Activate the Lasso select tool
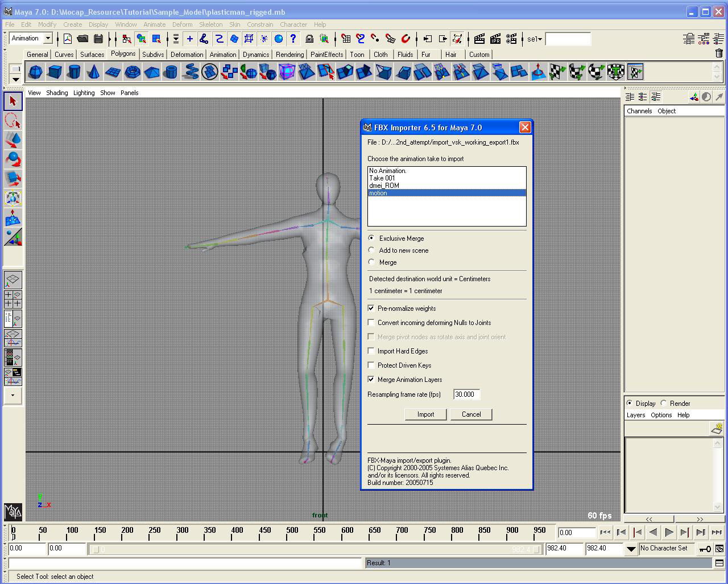Viewport: 728px width, 584px height. coord(13,121)
